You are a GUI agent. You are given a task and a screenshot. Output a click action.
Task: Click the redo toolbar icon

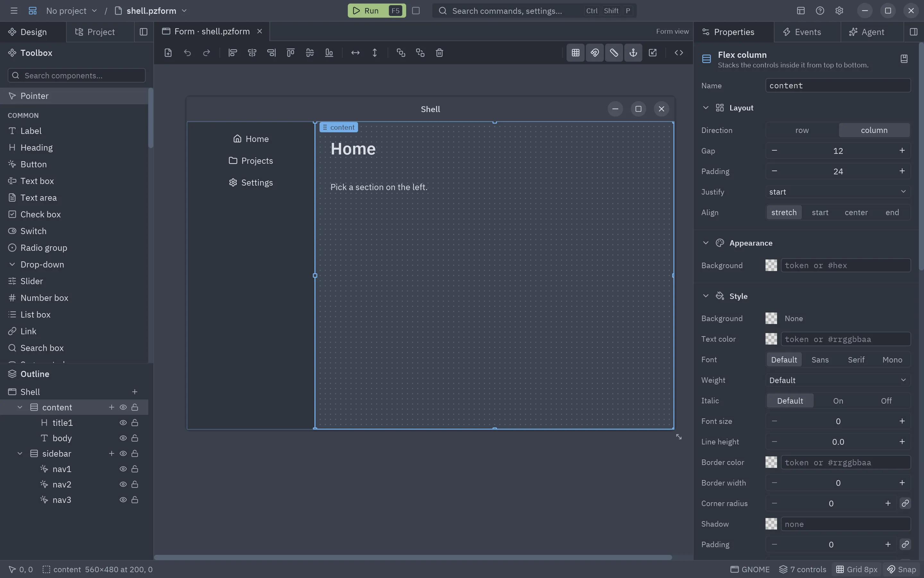click(x=207, y=53)
